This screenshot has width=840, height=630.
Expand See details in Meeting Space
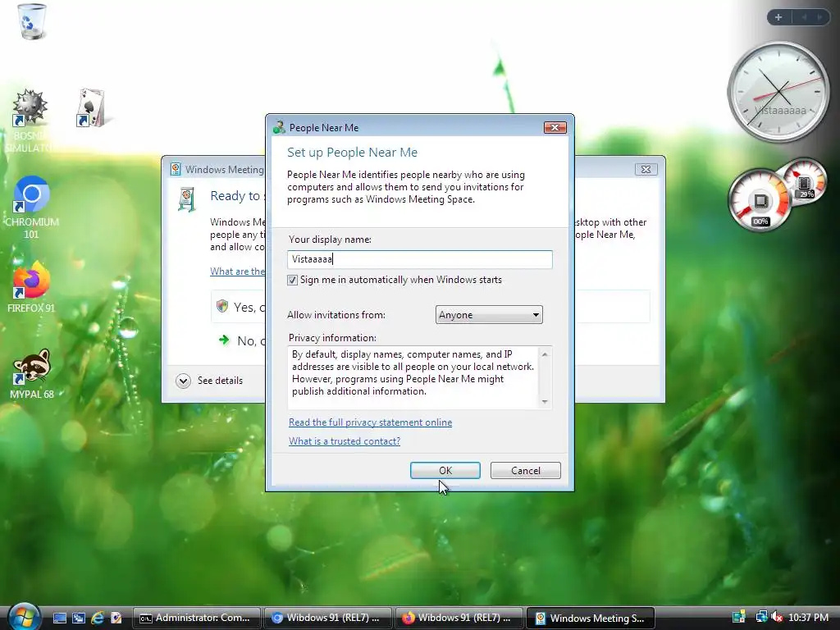click(x=209, y=381)
